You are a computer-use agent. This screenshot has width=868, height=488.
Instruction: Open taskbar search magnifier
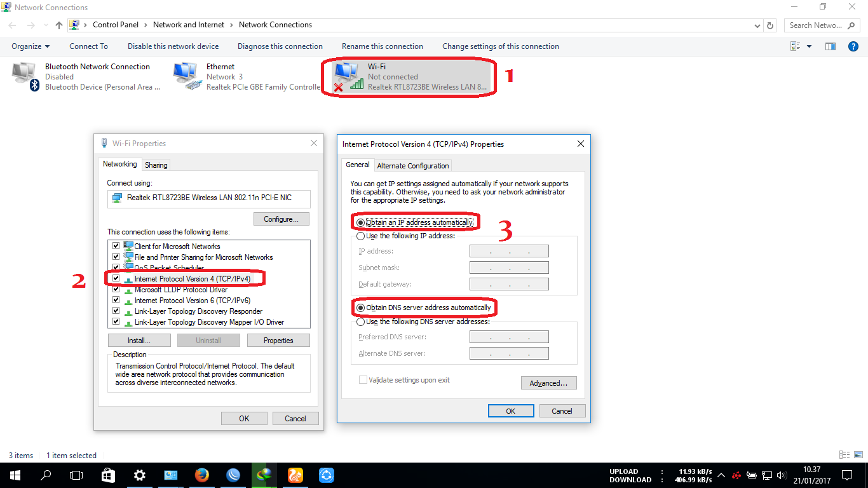[46, 475]
